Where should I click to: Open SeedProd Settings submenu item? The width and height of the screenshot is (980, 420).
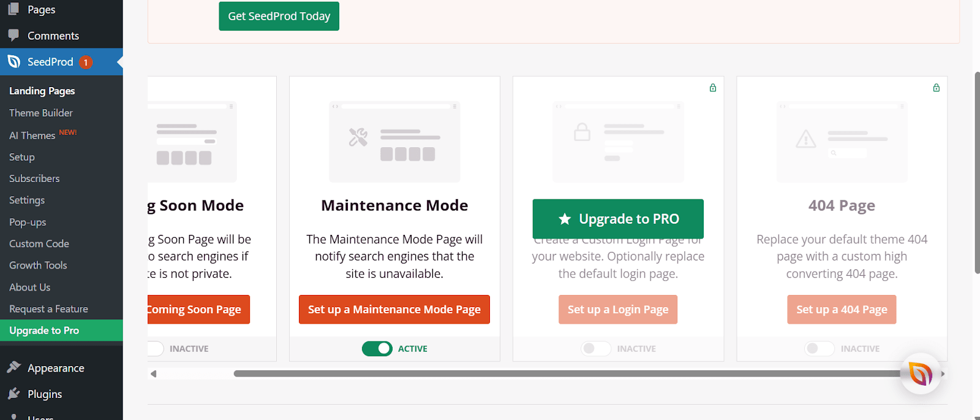[x=27, y=200]
